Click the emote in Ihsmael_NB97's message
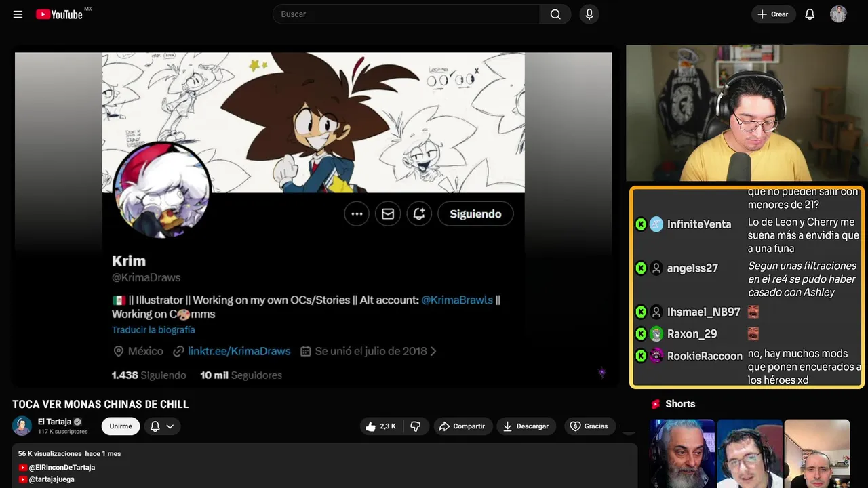This screenshot has height=488, width=868. [x=753, y=312]
